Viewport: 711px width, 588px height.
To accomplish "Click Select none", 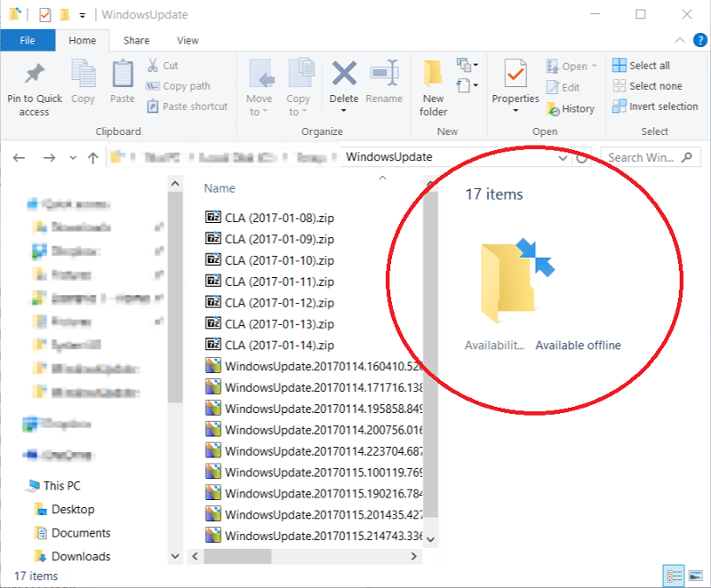I will point(647,85).
